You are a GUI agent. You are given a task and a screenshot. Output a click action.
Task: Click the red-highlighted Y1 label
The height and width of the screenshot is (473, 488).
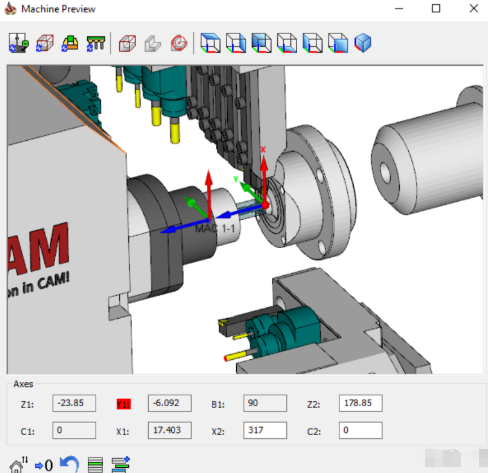pos(124,404)
